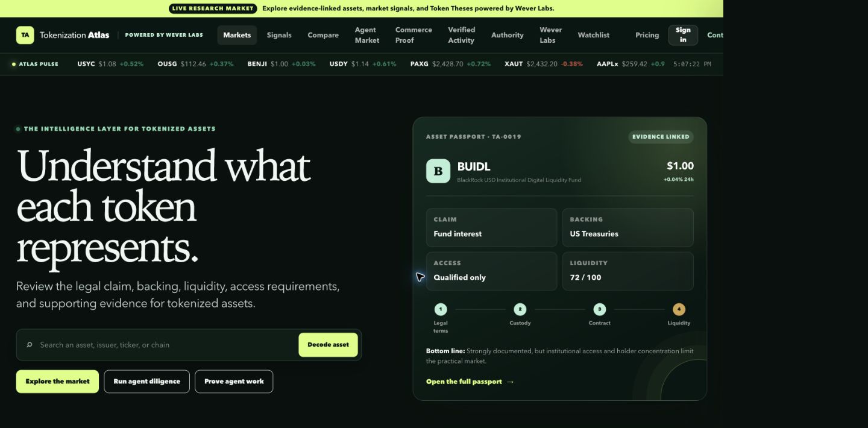
Task: Click the BUIDL $1.00 price value
Action: pyautogui.click(x=680, y=166)
